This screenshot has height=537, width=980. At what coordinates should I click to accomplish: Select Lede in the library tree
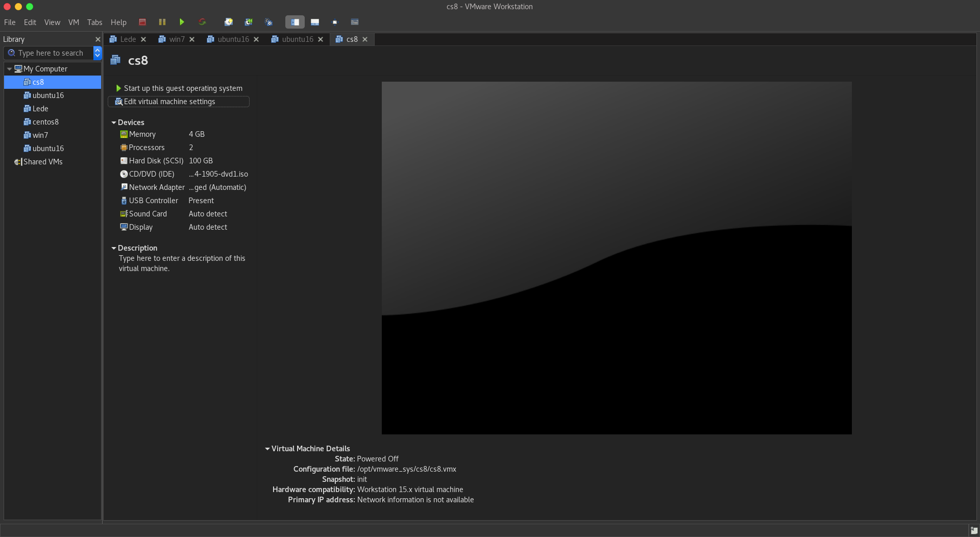53,109
